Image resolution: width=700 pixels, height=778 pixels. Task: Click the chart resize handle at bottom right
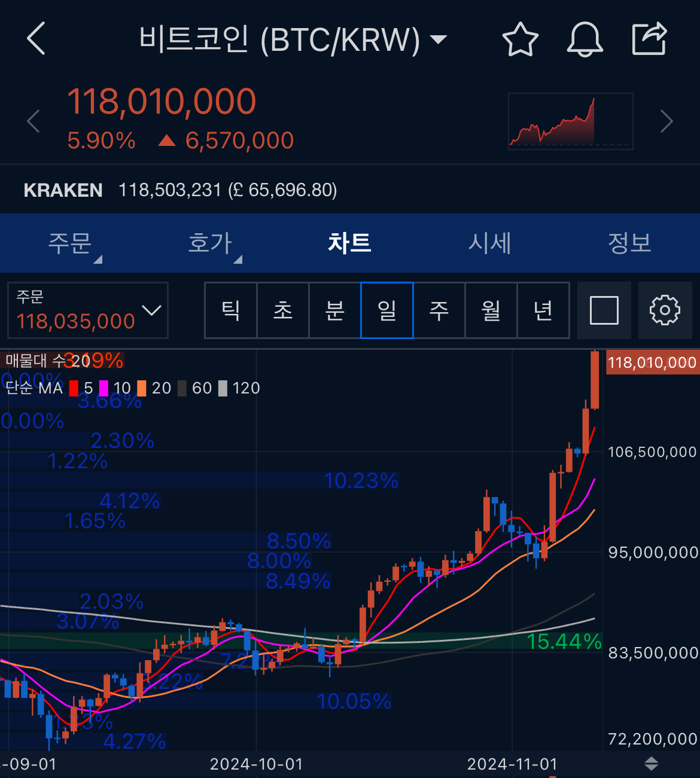[652, 764]
